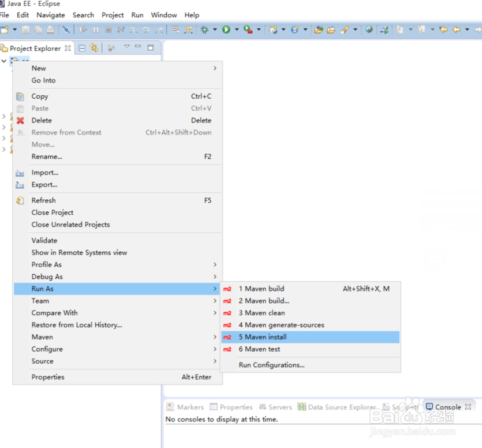
Task: Switch to the Markers tab
Action: click(x=185, y=407)
